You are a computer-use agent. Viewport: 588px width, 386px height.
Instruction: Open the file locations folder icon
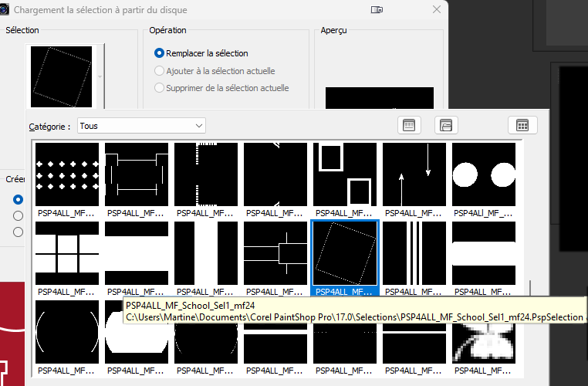click(447, 125)
